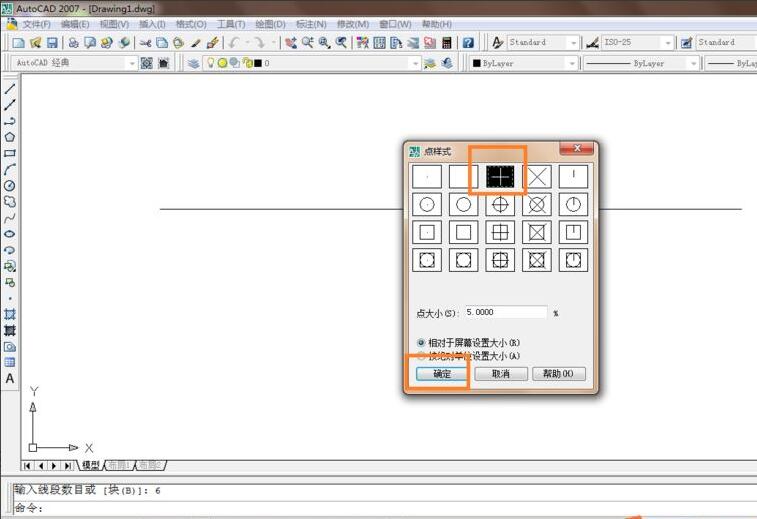Click the 帮助 button in the 点样式 dialog

coord(559,374)
